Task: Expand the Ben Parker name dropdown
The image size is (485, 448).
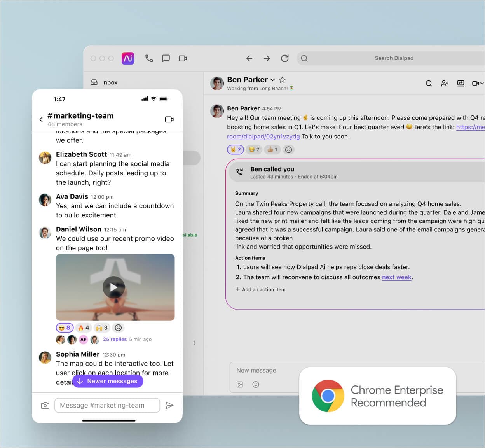Action: [x=272, y=80]
